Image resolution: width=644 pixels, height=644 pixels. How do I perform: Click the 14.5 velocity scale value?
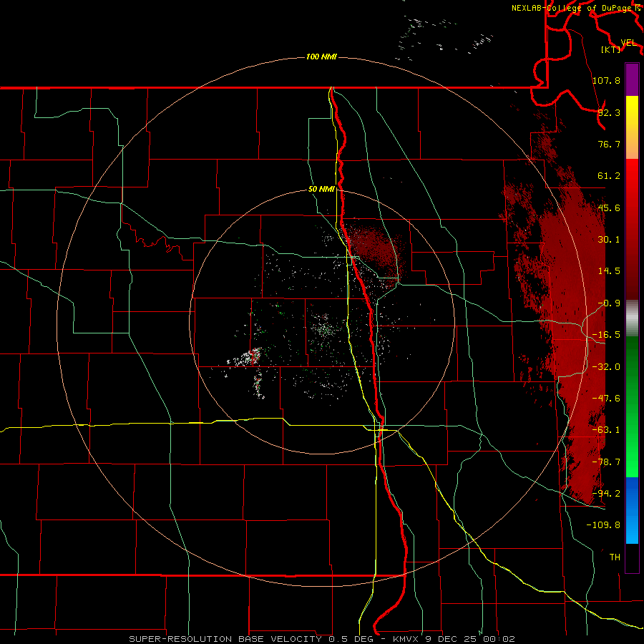click(609, 271)
